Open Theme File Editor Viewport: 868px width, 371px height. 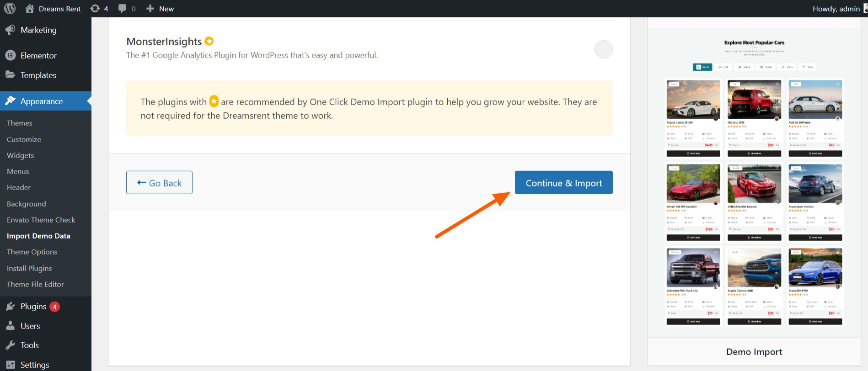coord(35,284)
